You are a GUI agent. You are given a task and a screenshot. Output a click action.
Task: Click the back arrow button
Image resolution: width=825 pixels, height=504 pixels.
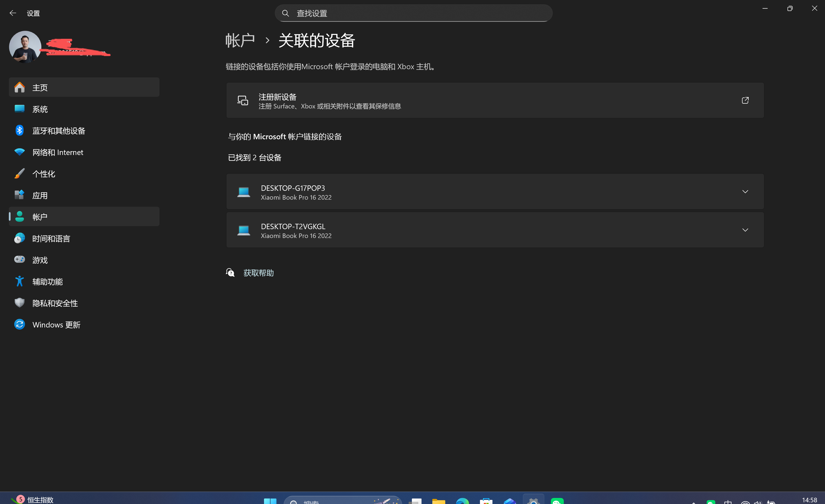click(13, 13)
